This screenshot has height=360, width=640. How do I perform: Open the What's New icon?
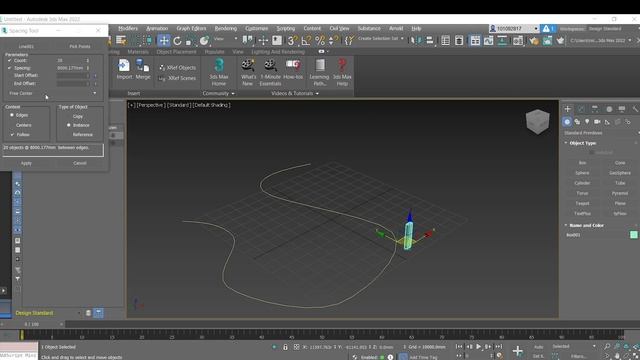(x=248, y=72)
